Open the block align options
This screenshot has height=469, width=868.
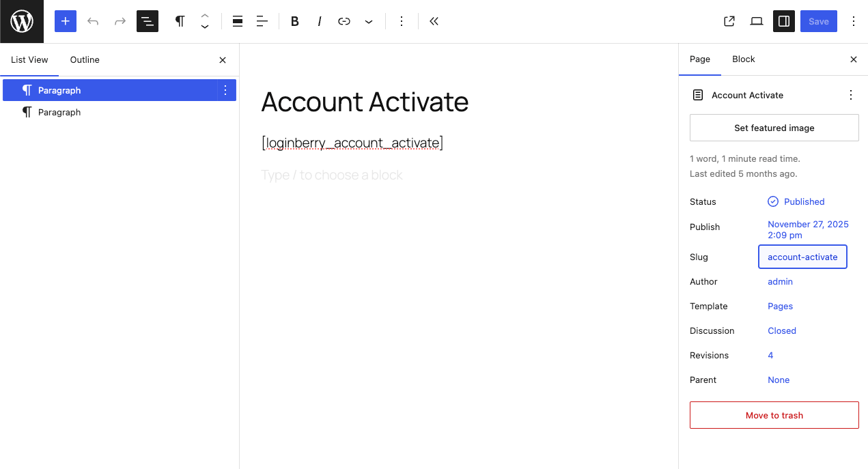(x=238, y=21)
